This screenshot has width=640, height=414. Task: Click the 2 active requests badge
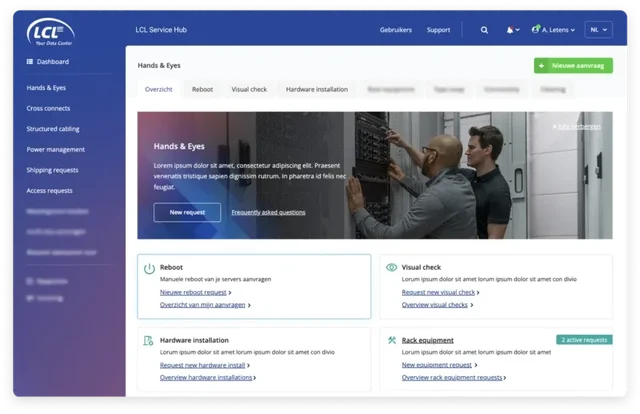[x=584, y=340]
